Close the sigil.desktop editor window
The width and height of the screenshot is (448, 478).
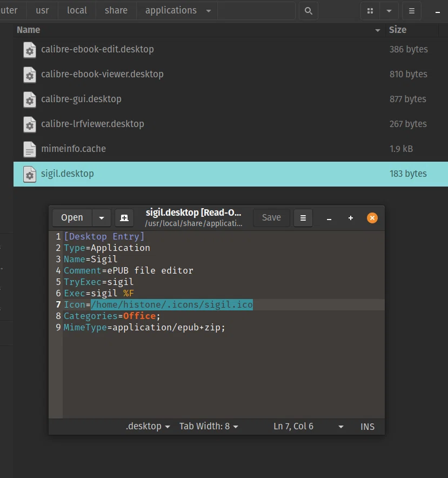(372, 218)
